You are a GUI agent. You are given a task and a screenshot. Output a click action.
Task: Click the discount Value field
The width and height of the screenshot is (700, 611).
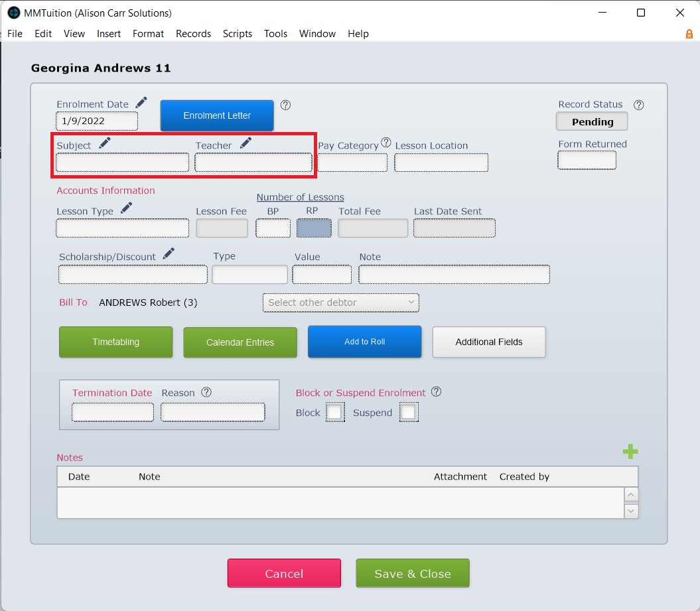[322, 275]
